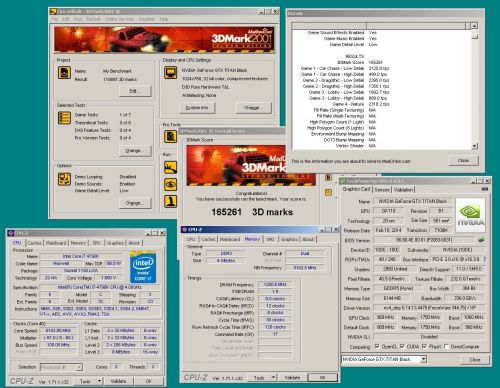
Task: Open the About tab in CPU-Z Memory window
Action: [x=308, y=239]
